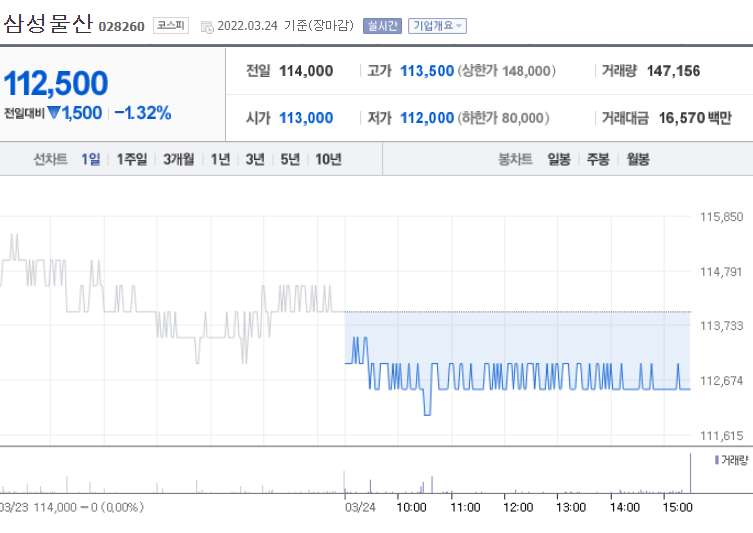Click the change rate -1.32%
Image resolution: width=753 pixels, height=533 pixels.
point(143,113)
